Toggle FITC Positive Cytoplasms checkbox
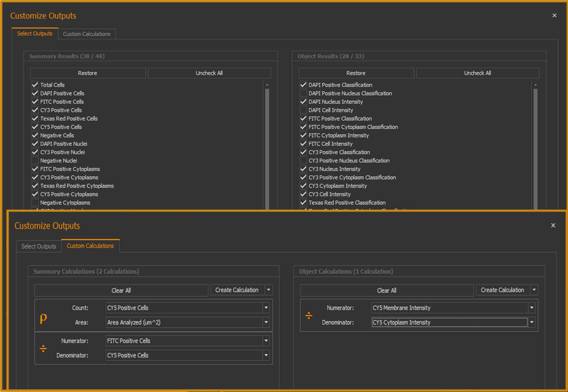 [x=35, y=169]
